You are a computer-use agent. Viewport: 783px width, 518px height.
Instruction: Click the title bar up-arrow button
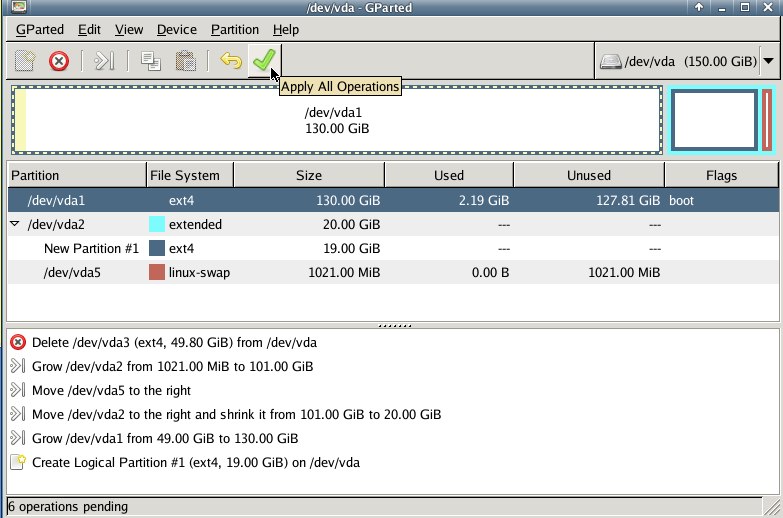tap(699, 7)
